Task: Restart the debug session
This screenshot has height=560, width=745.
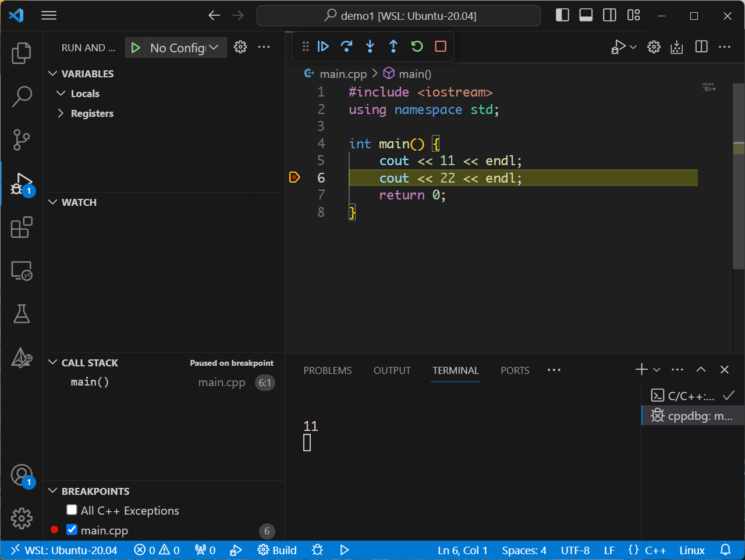Action: click(417, 47)
